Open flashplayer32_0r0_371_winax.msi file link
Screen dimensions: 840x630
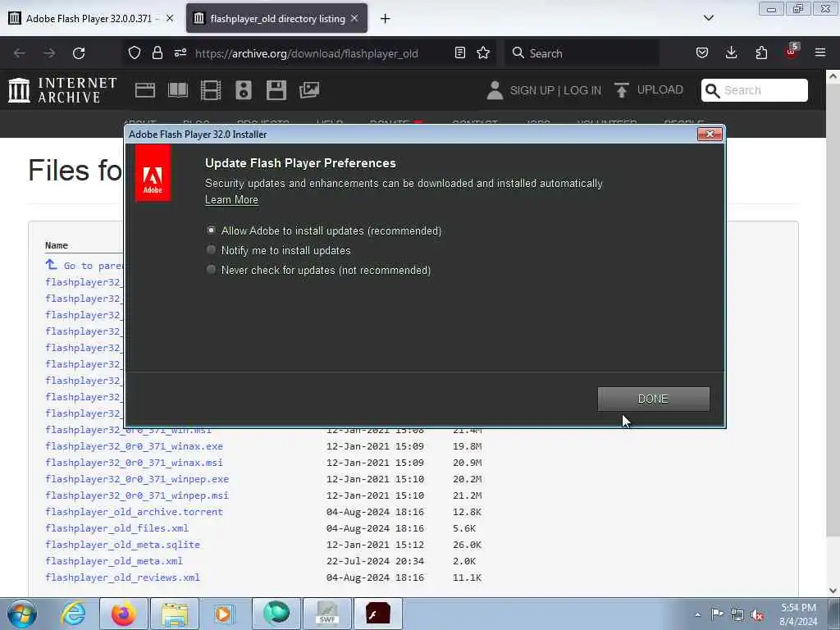[x=134, y=463]
